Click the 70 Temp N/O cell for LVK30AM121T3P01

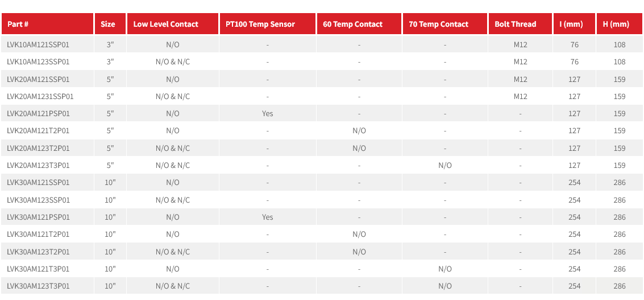(445, 269)
